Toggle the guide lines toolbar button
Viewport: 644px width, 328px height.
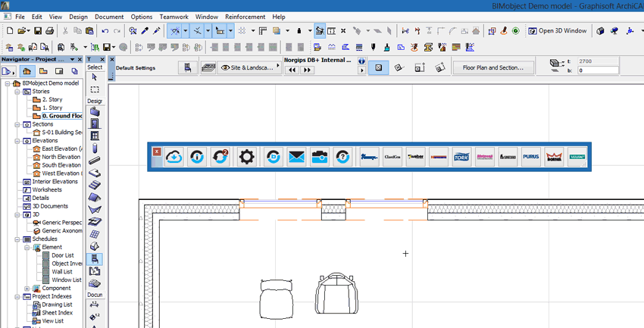click(x=175, y=31)
